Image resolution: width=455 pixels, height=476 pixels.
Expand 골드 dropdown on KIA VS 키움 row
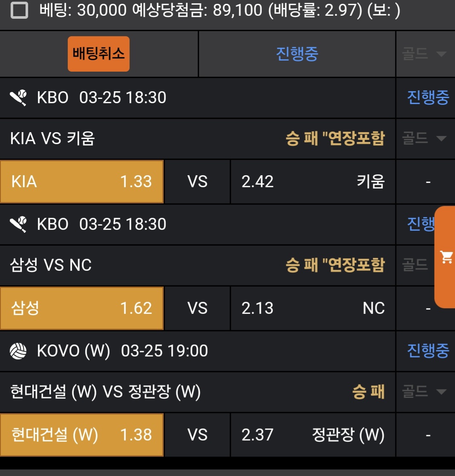click(424, 138)
